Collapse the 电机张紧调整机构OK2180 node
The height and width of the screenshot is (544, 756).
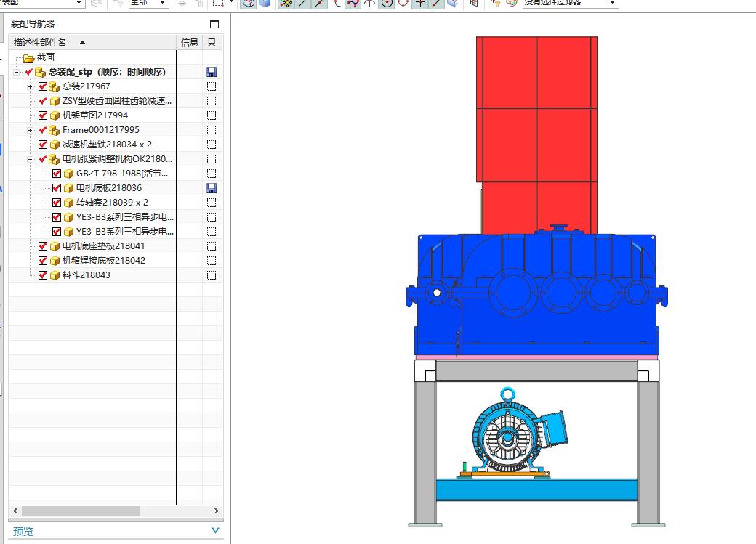coord(30,159)
